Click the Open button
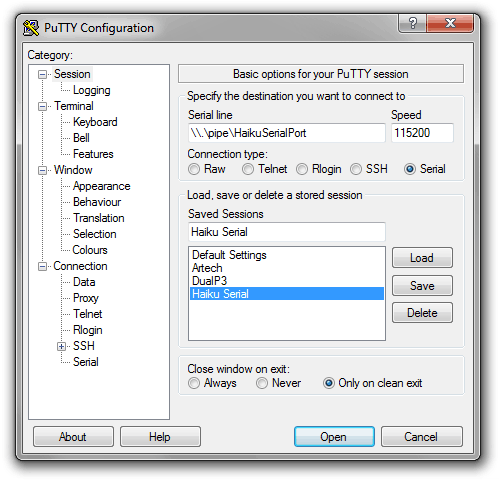499x480 pixels. point(334,437)
